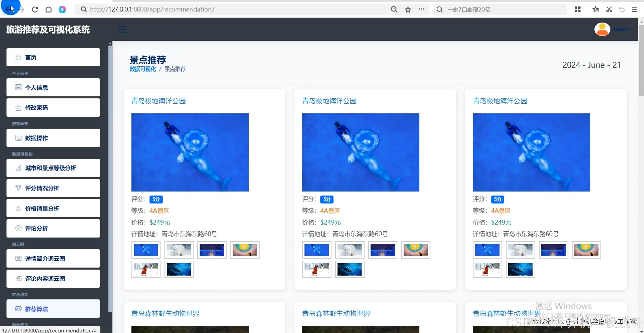Viewport: 644px width, 333px height.
Task: Open the 详情简介词云图 menu item
Action: pyautogui.click(x=45, y=259)
